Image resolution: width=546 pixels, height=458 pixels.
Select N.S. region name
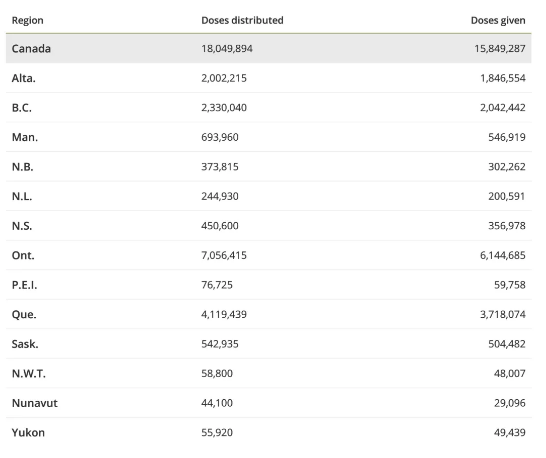click(x=22, y=226)
